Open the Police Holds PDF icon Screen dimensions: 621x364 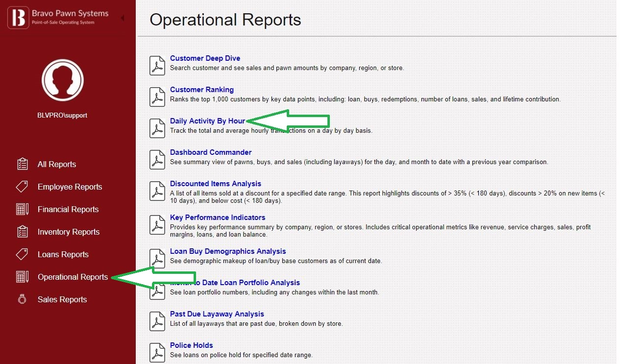157,353
